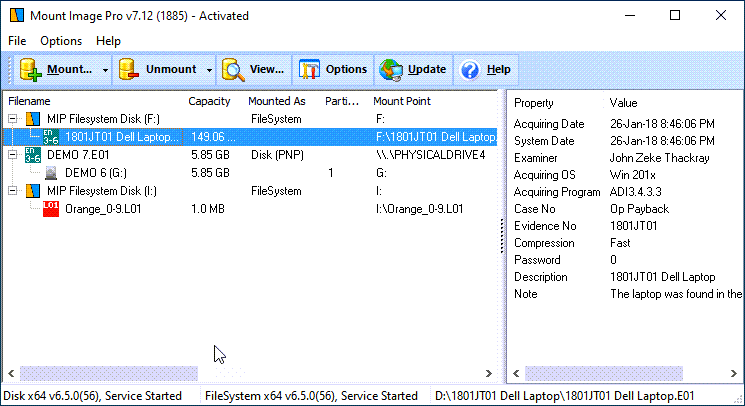
Task: Open the Help menu in the menu bar
Action: click(108, 41)
